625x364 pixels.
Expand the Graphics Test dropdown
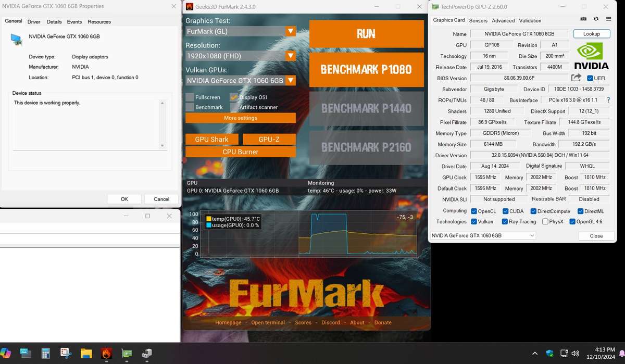coord(291,31)
